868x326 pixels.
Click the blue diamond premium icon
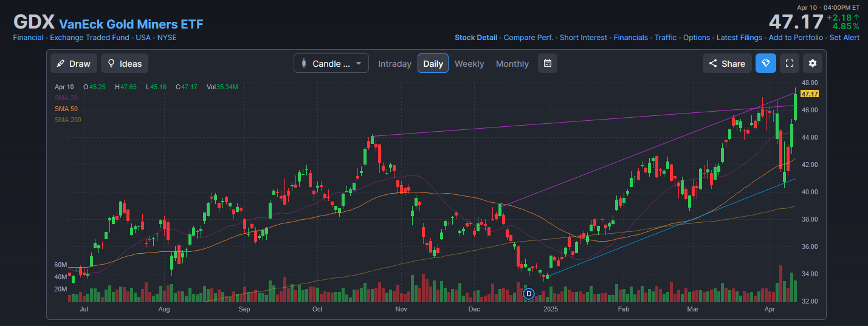(x=765, y=64)
